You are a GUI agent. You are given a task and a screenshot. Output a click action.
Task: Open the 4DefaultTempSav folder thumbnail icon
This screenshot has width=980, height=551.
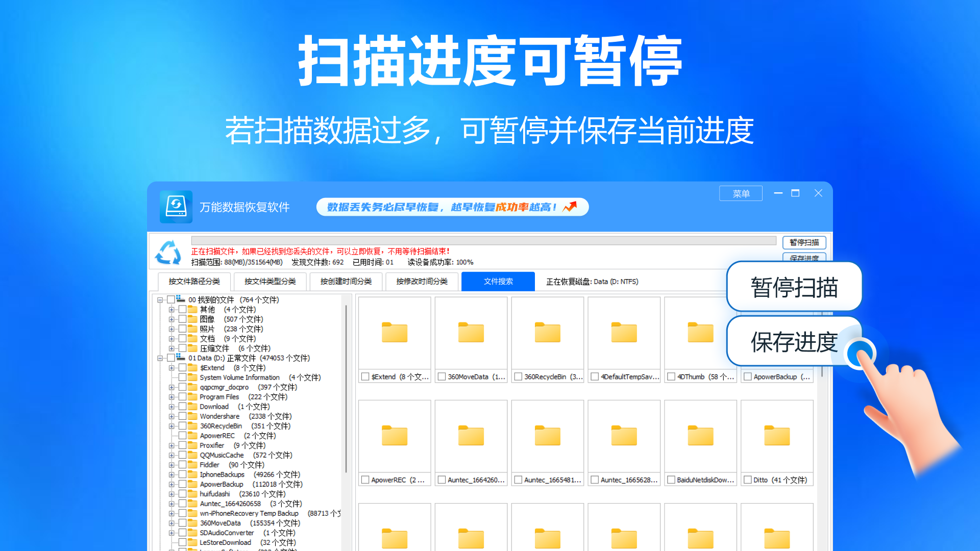(x=624, y=333)
